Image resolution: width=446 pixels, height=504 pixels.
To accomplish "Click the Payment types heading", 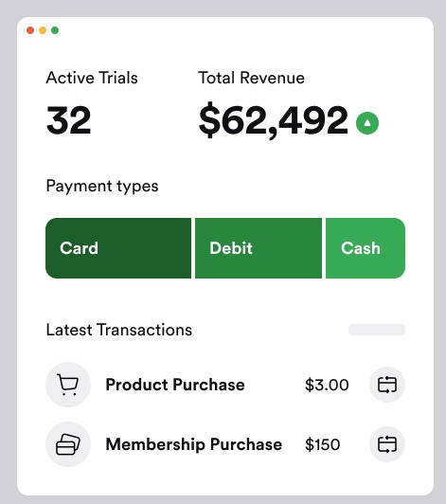I will click(x=102, y=187).
